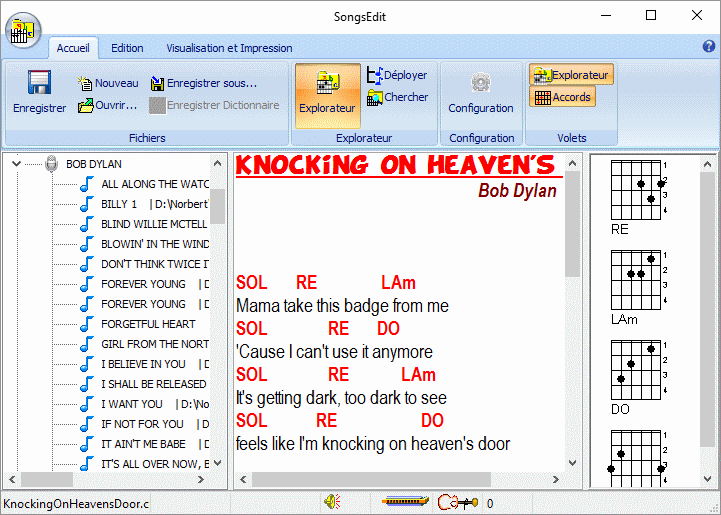Viewport: 721px width, 515px height.
Task: Click KnockingOnHeavensDoor.c filename in status bar
Action: click(76, 504)
